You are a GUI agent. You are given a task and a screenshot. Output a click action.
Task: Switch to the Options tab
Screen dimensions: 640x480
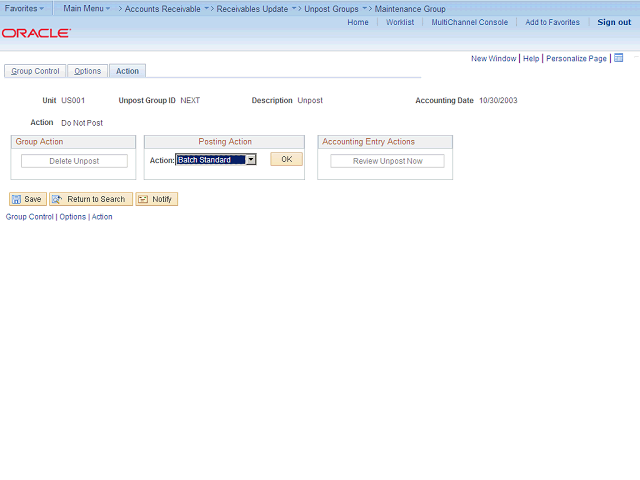[87, 71]
